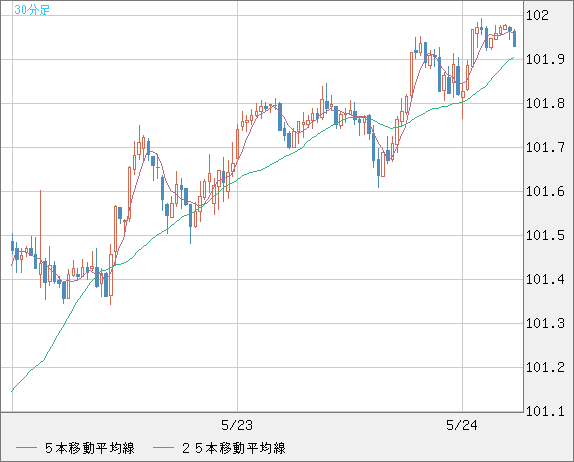Click the 101.3 price axis label

(x=545, y=324)
